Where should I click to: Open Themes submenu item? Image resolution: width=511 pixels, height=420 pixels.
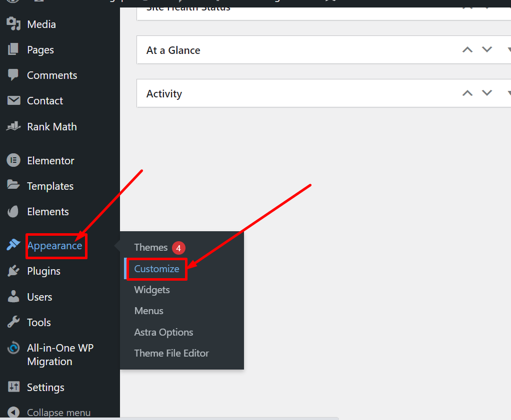(151, 247)
